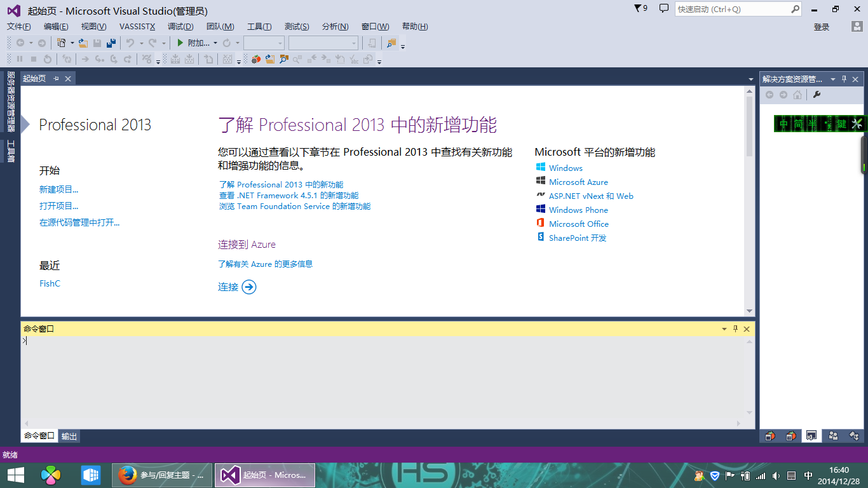This screenshot has height=488, width=868.
Task: Click the notifications flag icon
Action: [641, 8]
